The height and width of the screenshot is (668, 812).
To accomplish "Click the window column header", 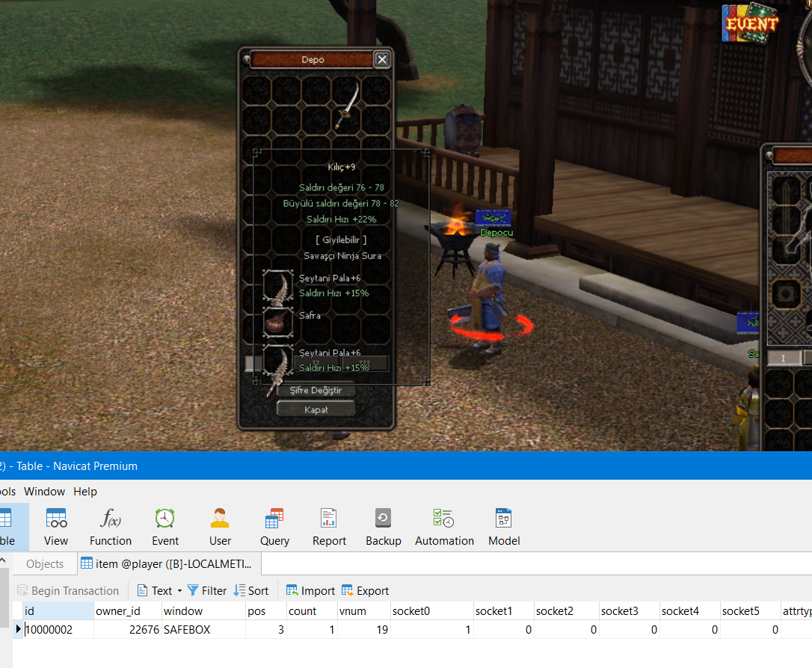I will (x=203, y=611).
